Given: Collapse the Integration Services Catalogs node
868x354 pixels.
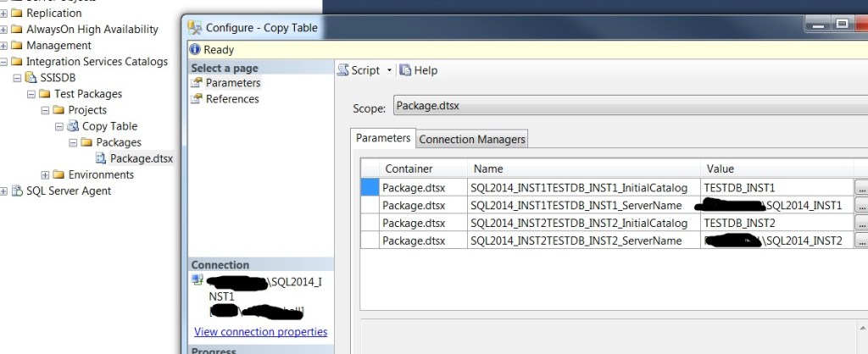Looking at the screenshot, I should [4, 62].
